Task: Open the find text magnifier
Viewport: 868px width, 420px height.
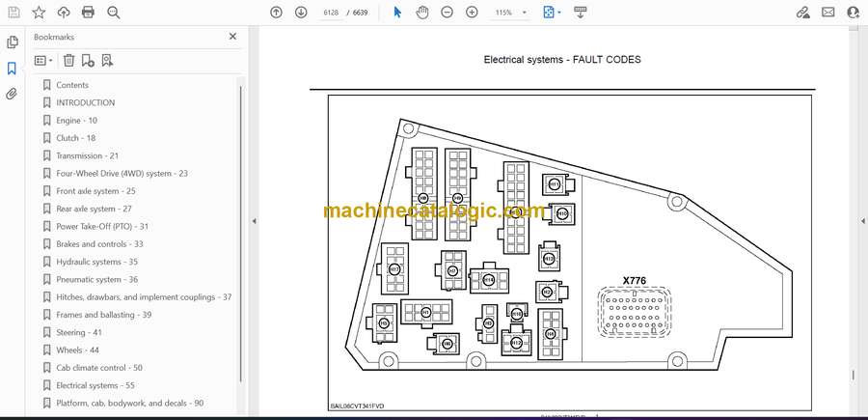Action: click(x=114, y=13)
